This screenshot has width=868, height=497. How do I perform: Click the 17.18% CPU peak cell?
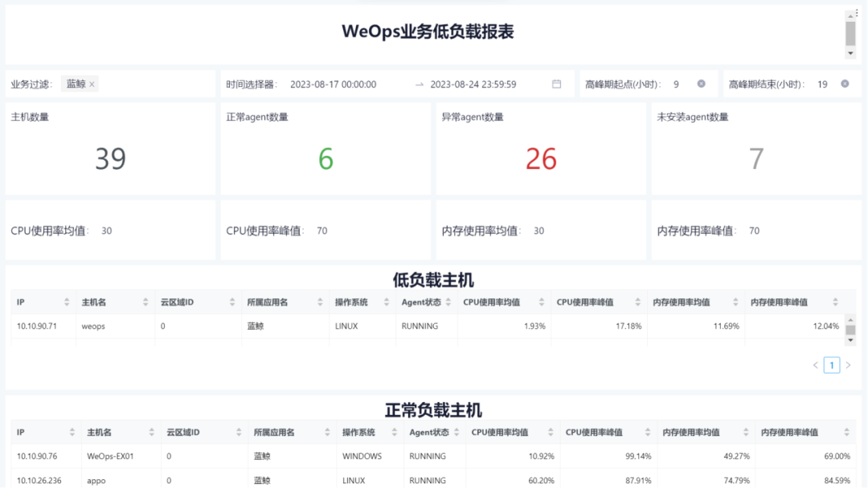click(628, 327)
